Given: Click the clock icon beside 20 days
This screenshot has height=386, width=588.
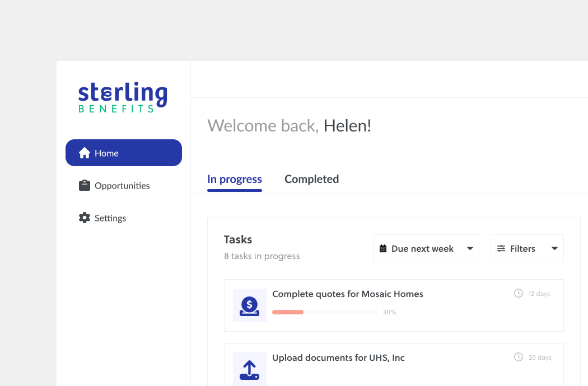Looking at the screenshot, I should point(519,357).
